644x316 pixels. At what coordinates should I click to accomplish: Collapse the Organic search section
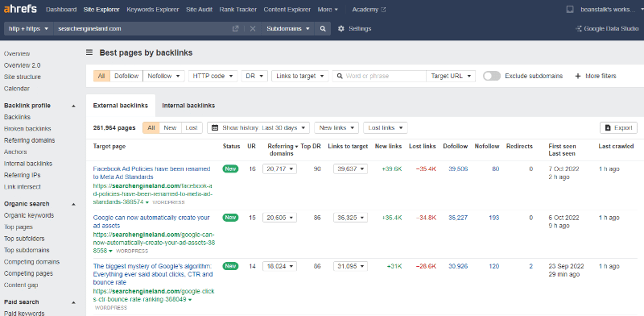[73, 204]
